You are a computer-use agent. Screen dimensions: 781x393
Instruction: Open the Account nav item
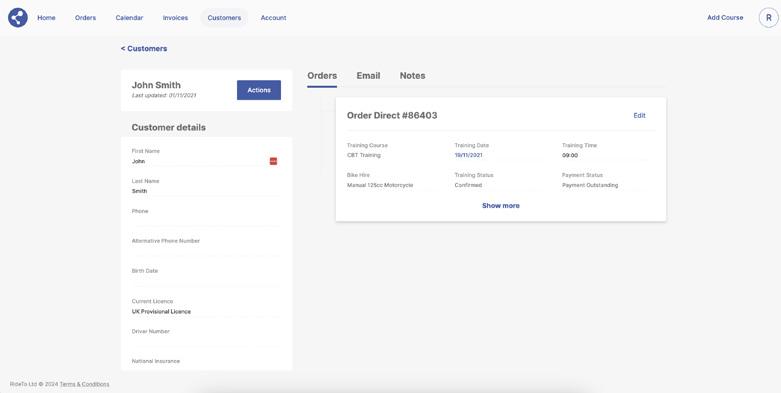[x=273, y=17]
